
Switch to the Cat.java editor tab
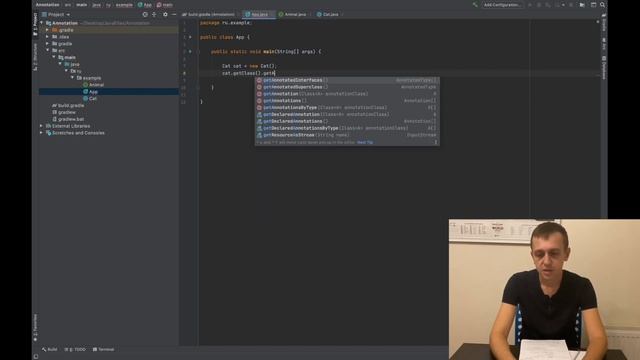pos(328,14)
